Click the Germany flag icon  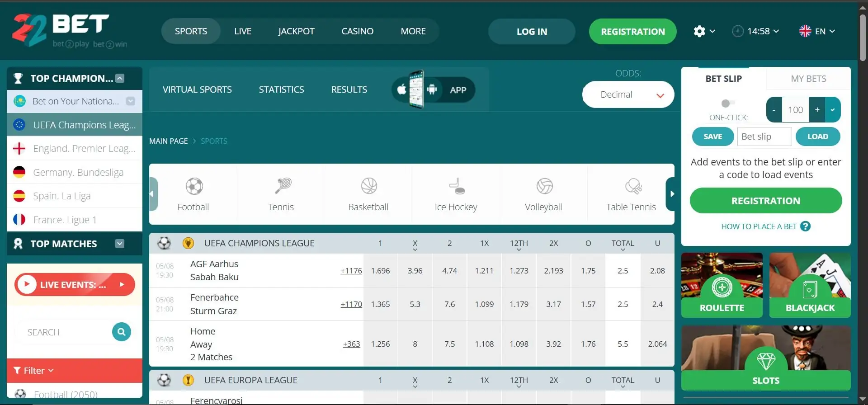19,172
